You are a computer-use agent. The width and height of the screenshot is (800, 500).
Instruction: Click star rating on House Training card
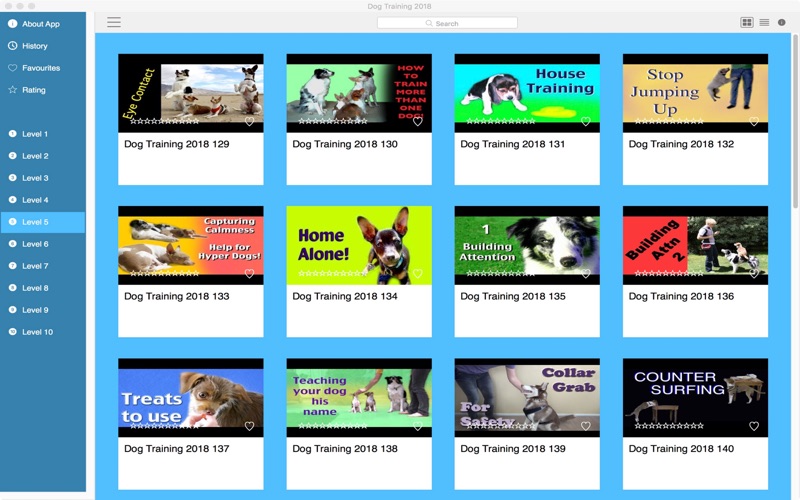[501, 121]
